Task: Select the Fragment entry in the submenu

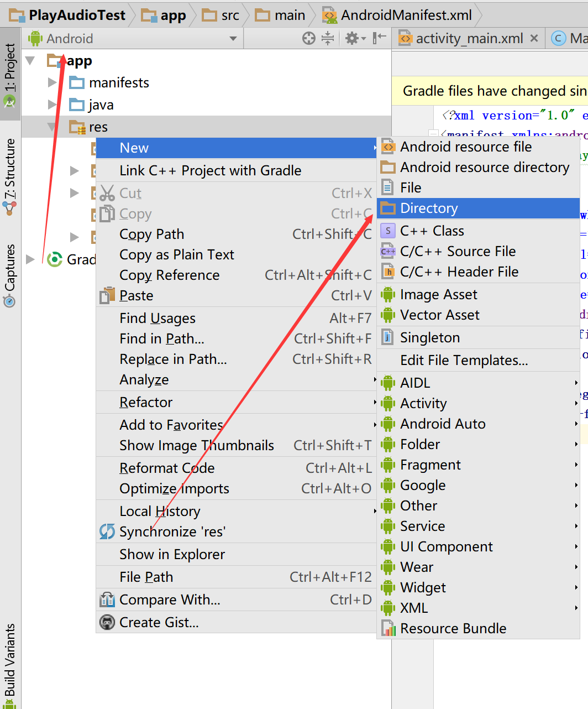Action: pos(431,465)
